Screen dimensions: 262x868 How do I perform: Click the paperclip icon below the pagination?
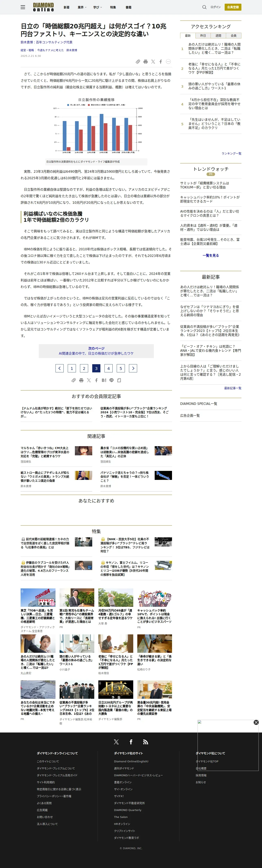point(73,380)
